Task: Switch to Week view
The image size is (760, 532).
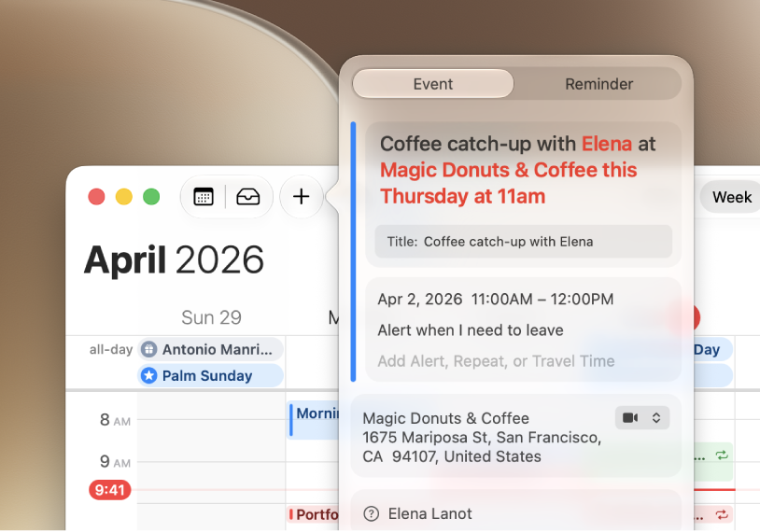Action: [731, 197]
